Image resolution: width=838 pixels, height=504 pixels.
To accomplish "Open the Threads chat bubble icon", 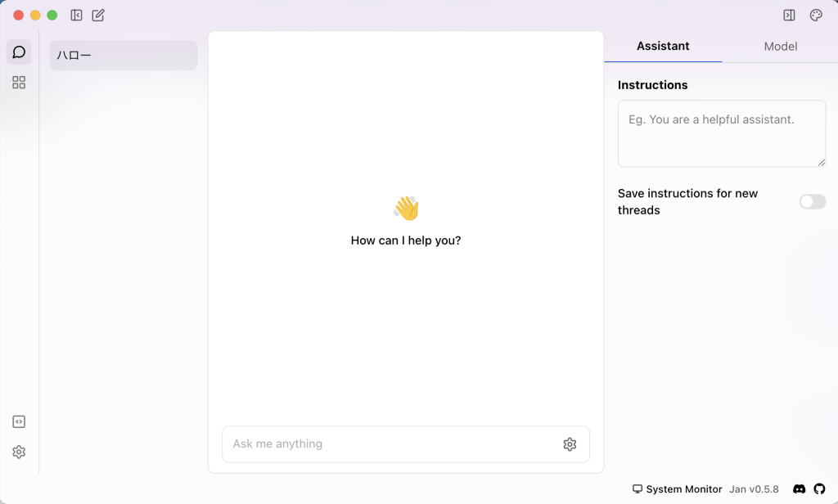I will tap(19, 52).
